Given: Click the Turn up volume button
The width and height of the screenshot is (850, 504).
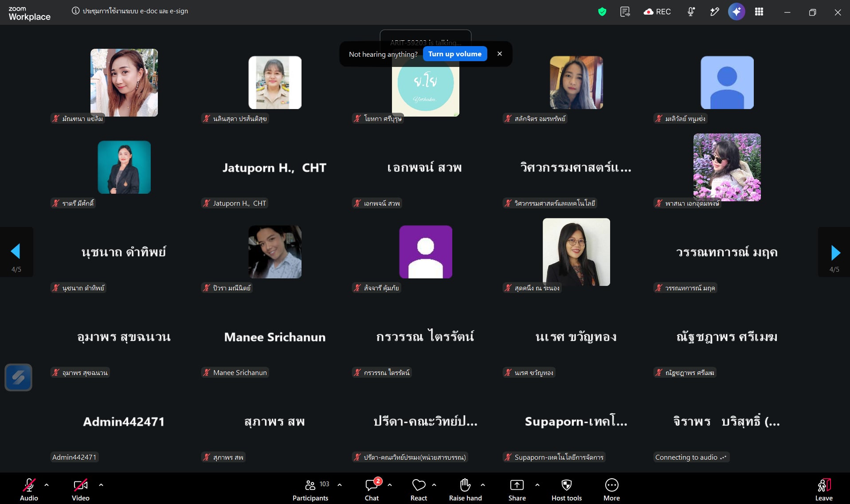Looking at the screenshot, I should pyautogui.click(x=455, y=54).
